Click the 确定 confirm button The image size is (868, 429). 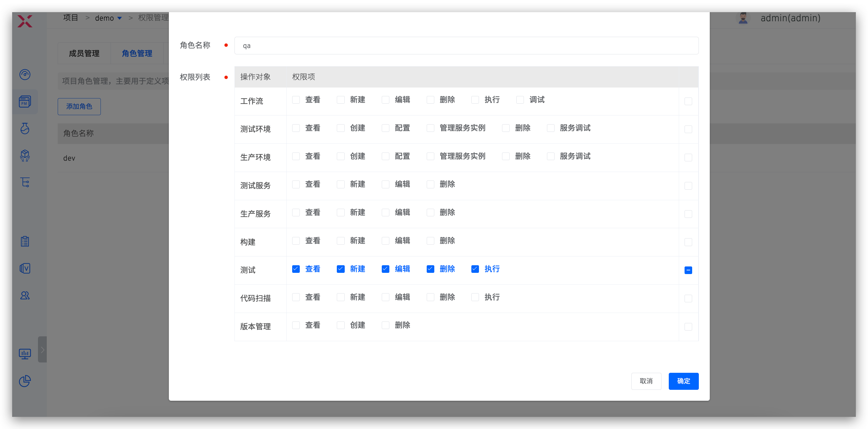pyautogui.click(x=683, y=381)
